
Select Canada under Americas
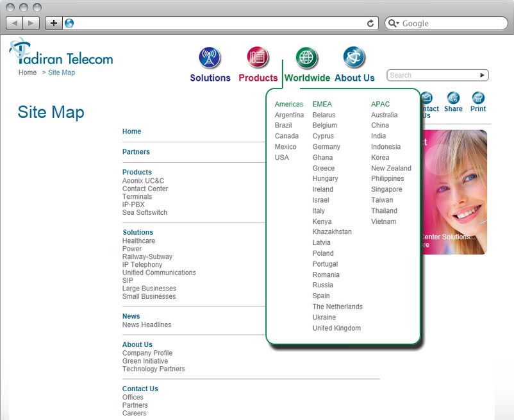click(x=286, y=136)
